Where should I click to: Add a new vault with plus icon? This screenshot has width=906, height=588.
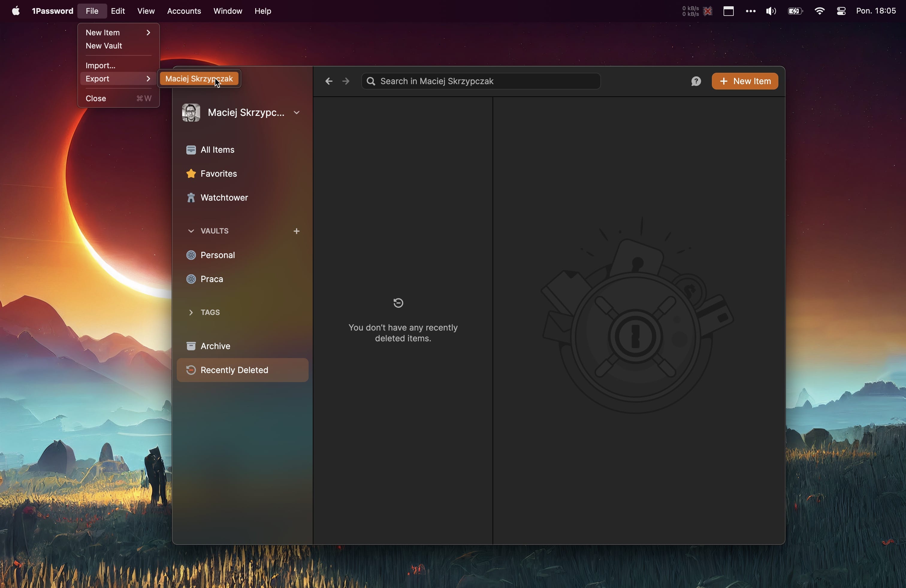click(297, 231)
